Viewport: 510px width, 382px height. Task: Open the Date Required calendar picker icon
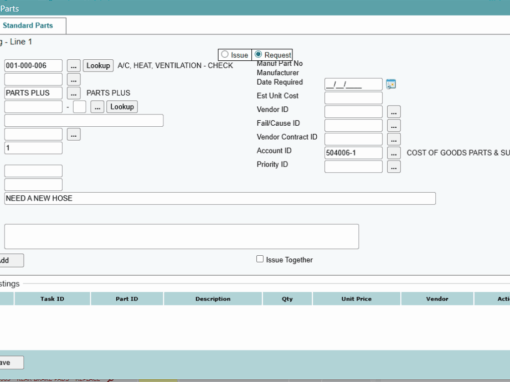click(391, 84)
